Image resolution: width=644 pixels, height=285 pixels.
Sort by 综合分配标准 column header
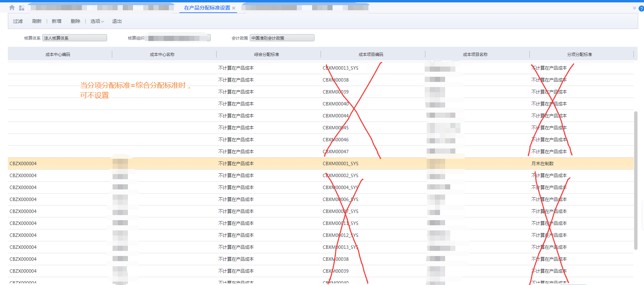(x=266, y=55)
